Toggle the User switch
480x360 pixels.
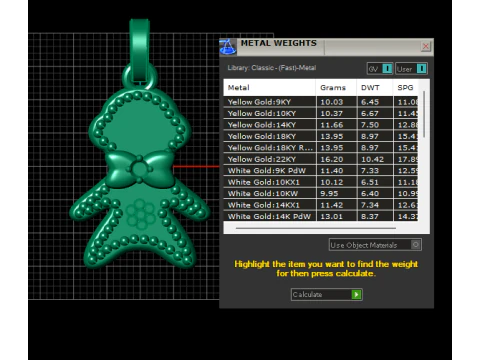pyautogui.click(x=411, y=69)
